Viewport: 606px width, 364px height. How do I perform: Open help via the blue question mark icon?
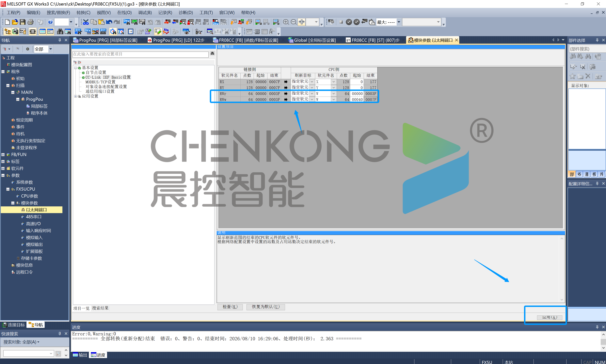(50, 22)
